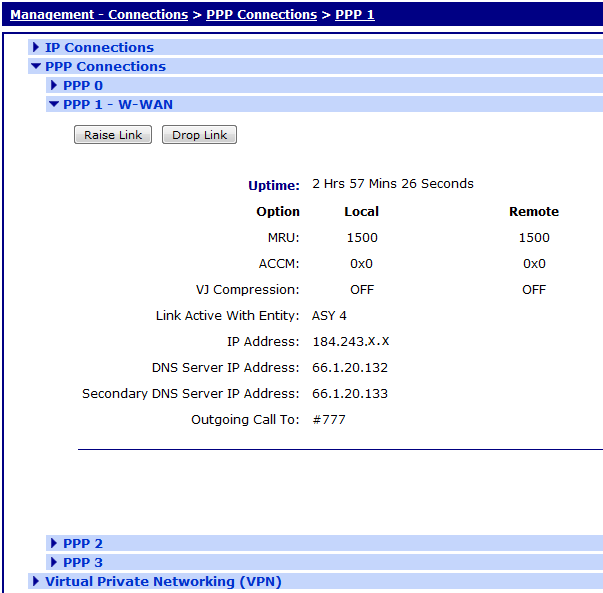Expand the IP Connections section header
603x593 pixels.
click(99, 48)
